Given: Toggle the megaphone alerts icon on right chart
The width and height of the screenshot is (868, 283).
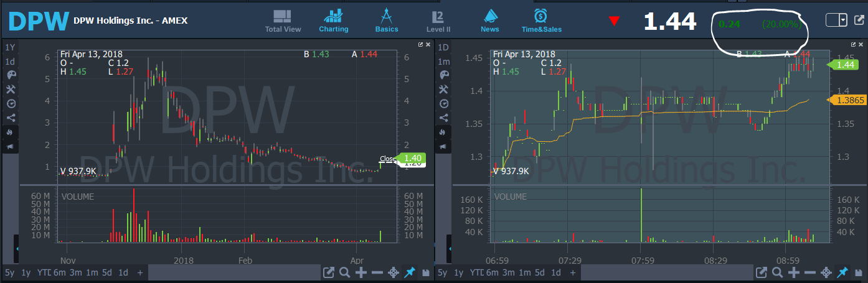Looking at the screenshot, I should click(444, 147).
